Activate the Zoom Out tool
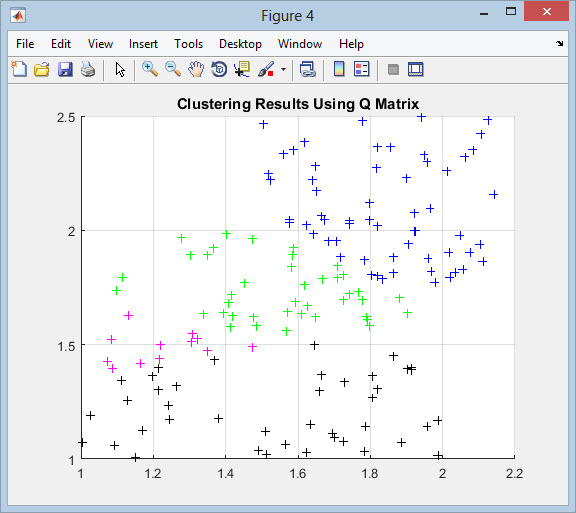Screen dimensions: 576x513 (173, 69)
